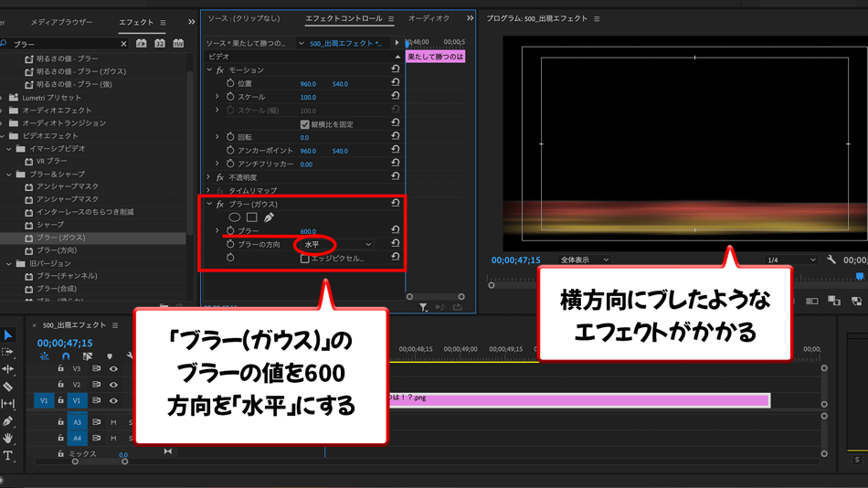Select ブラー (方向) effect in the list
868x488 pixels.
(x=57, y=250)
